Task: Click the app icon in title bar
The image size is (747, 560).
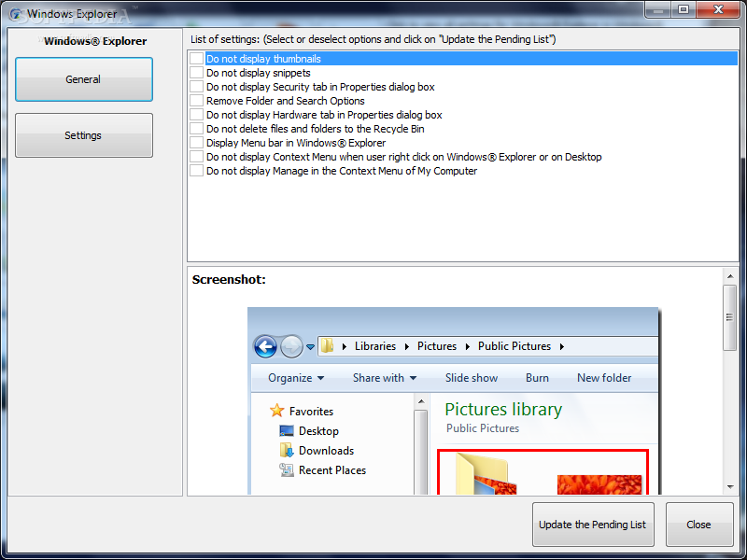Action: (16, 14)
